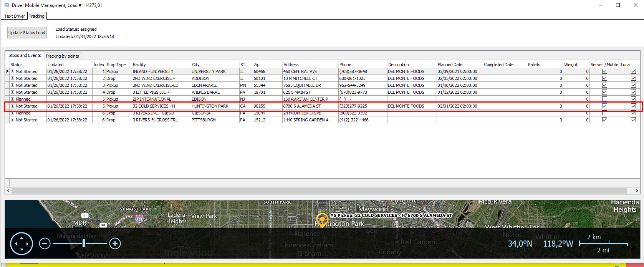Viewport: 644px width, 267px height.
Task: Switch to the Text Driver tab
Action: [15, 16]
